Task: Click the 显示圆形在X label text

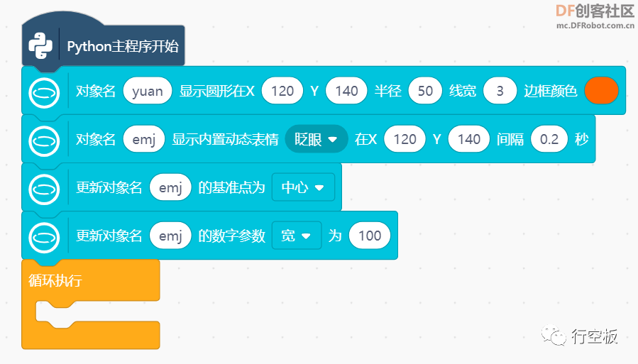Action: click(x=217, y=91)
